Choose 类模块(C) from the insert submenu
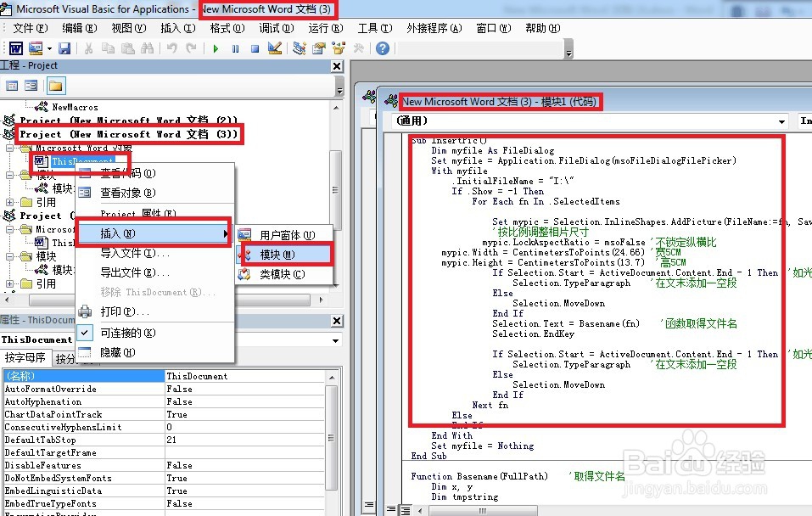 point(284,274)
